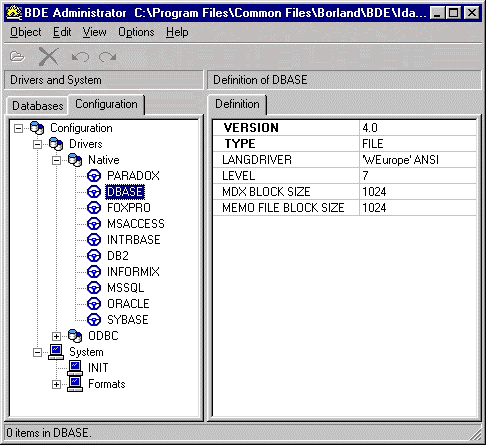Select the PARADOX driver icon
Viewport: 486px width, 445px height.
point(94,176)
